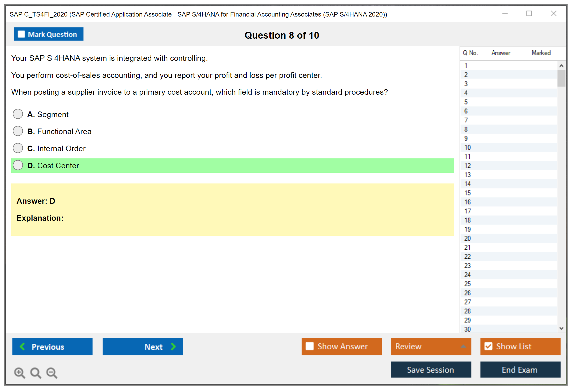Screen dimensions: 574x392
Task: Click the question list scrollbar thumb
Action: [561, 78]
